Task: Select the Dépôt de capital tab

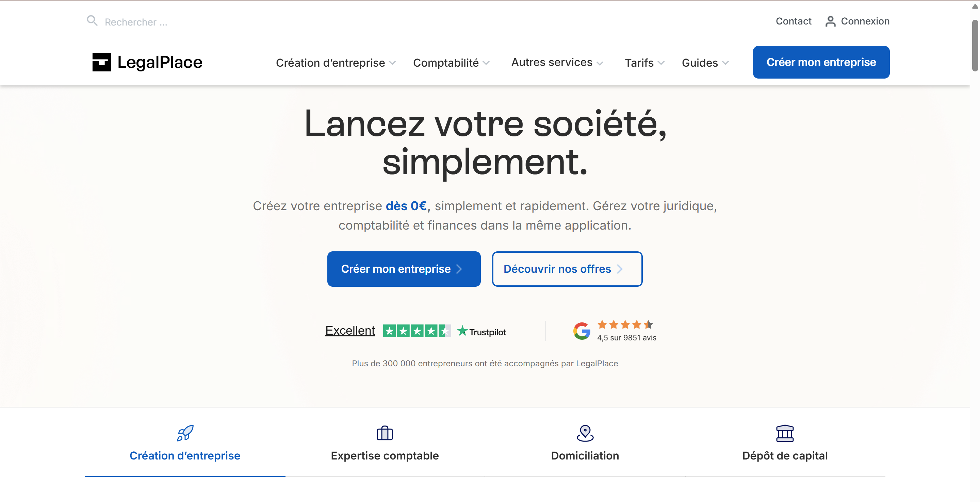Action: (x=784, y=455)
